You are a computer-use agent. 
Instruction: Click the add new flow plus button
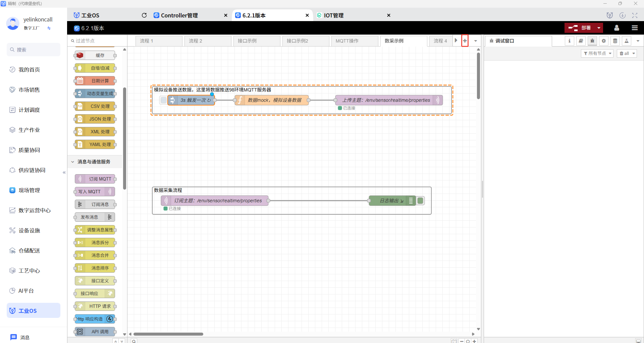point(465,41)
